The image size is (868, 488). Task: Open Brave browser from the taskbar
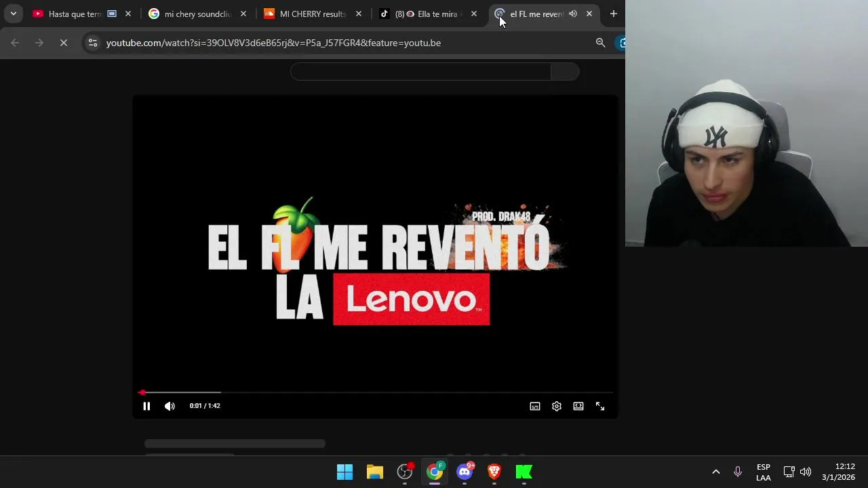coord(494,472)
